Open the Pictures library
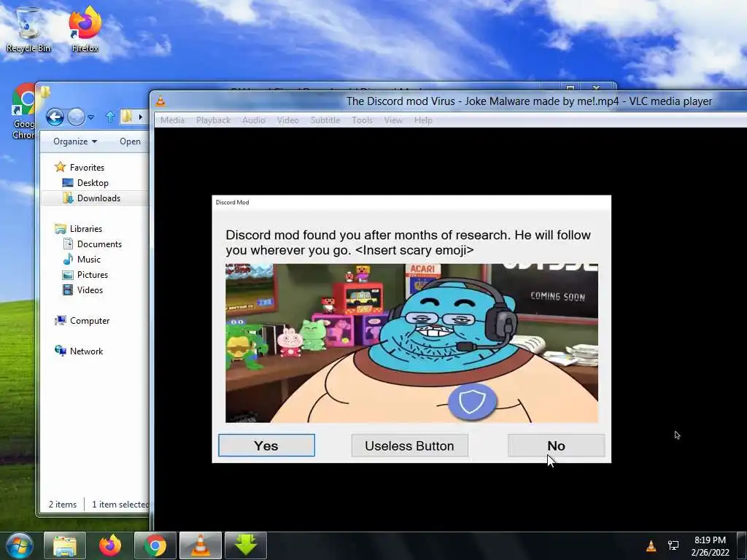747x560 pixels. tap(93, 275)
